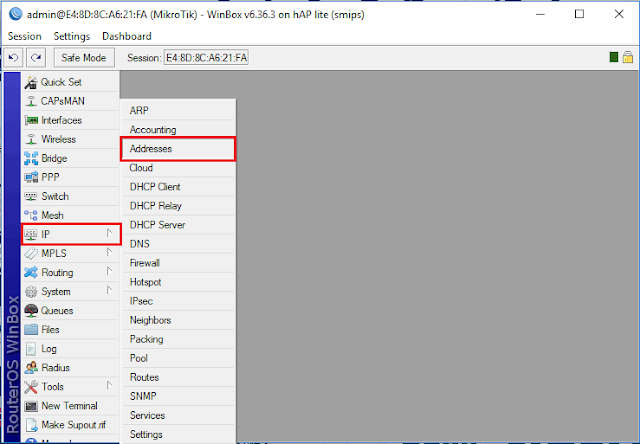The width and height of the screenshot is (640, 444).
Task: Select ARP in the IP submenu
Action: tap(178, 111)
